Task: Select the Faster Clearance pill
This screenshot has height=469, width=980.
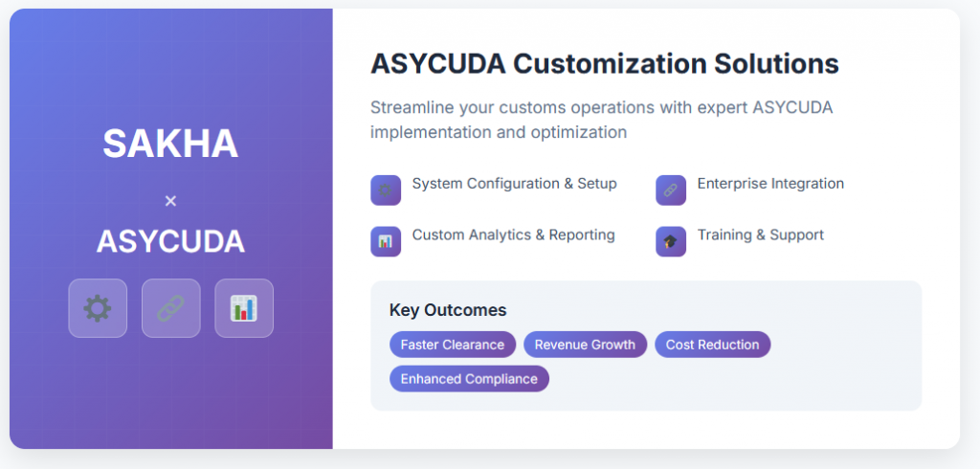Action: coord(453,345)
